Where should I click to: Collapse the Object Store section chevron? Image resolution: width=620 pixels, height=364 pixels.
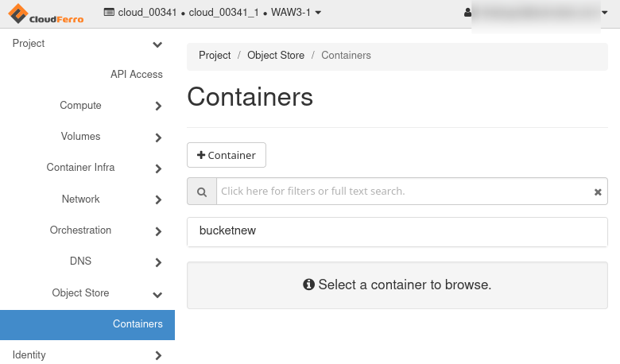[157, 294]
